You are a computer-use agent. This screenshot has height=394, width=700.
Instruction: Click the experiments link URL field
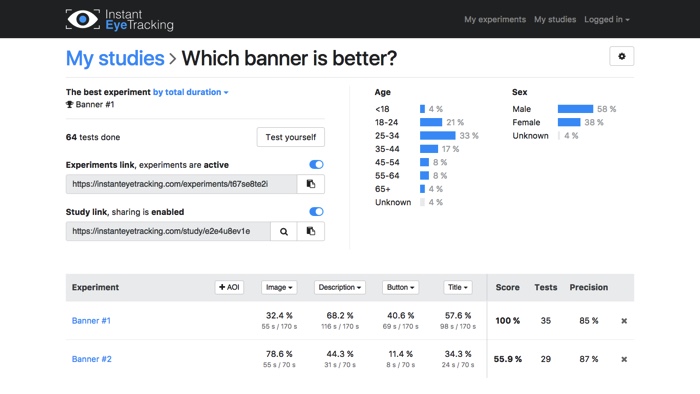click(181, 184)
